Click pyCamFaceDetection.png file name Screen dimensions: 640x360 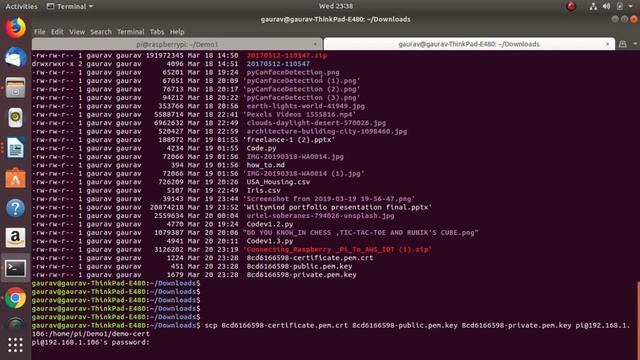click(293, 72)
